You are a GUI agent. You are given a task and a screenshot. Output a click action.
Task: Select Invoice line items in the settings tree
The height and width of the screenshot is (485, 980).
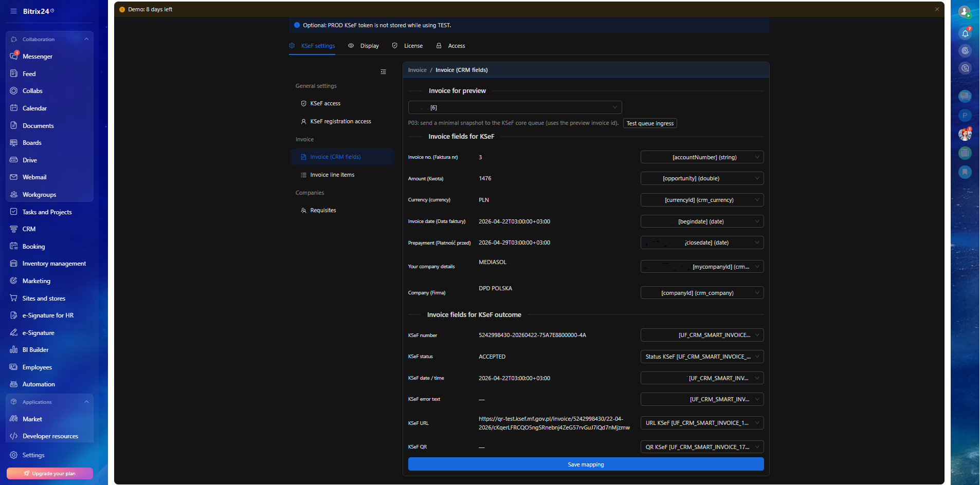(x=332, y=175)
